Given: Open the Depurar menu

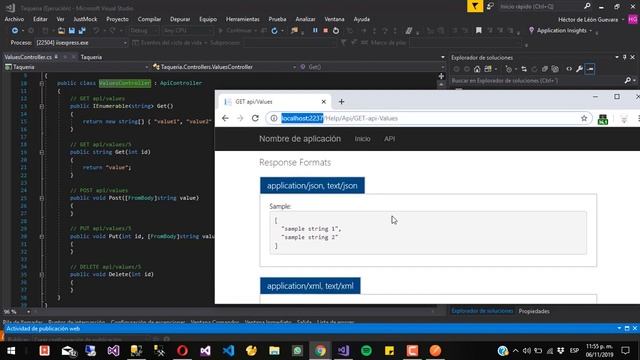Looking at the screenshot, I should pos(180,19).
